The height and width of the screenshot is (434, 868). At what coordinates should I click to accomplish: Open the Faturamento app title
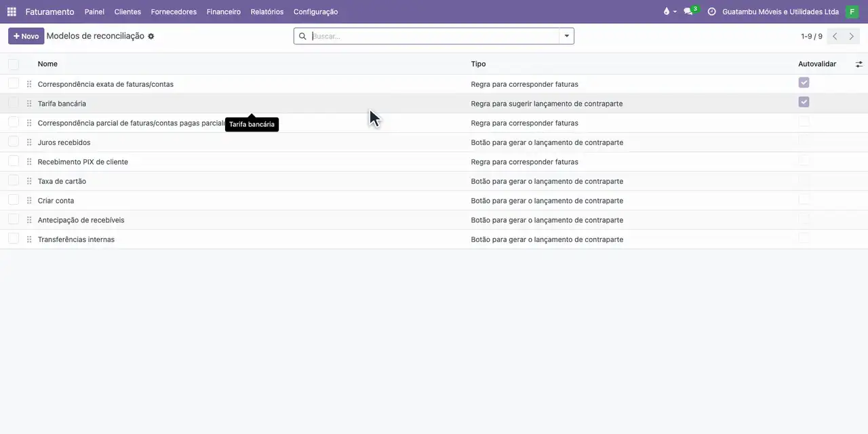50,12
